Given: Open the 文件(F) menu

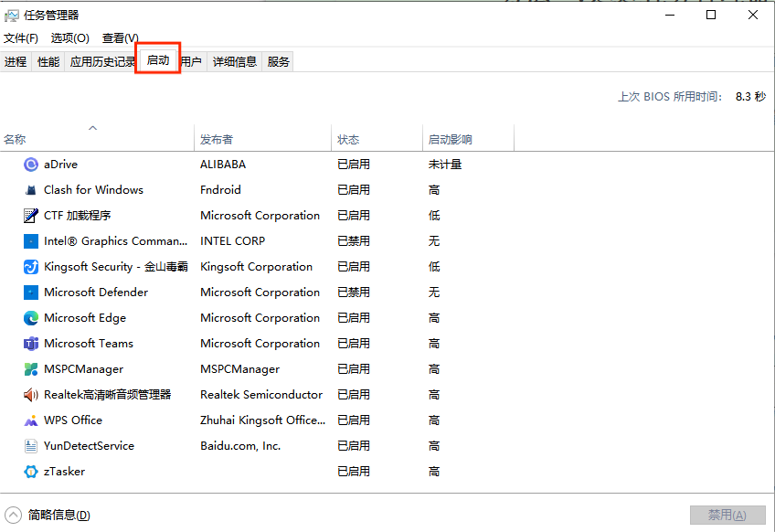Looking at the screenshot, I should click(21, 37).
